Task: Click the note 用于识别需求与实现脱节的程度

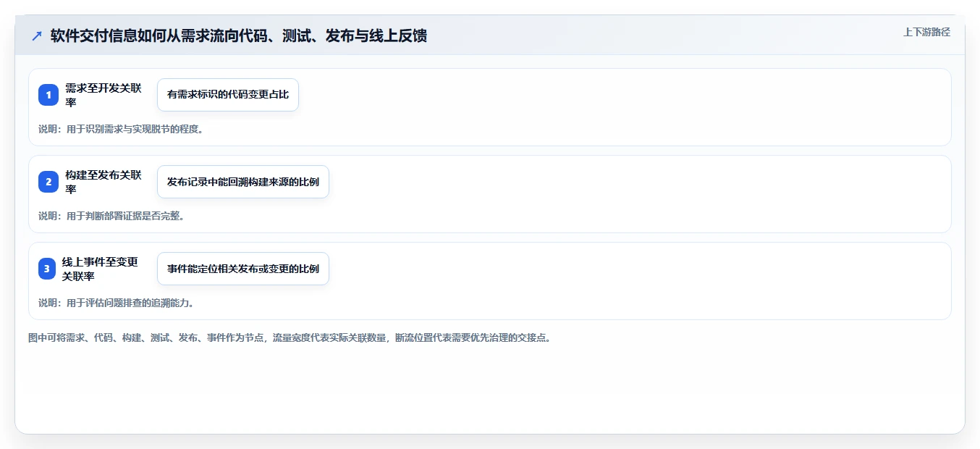Action: click(121, 129)
